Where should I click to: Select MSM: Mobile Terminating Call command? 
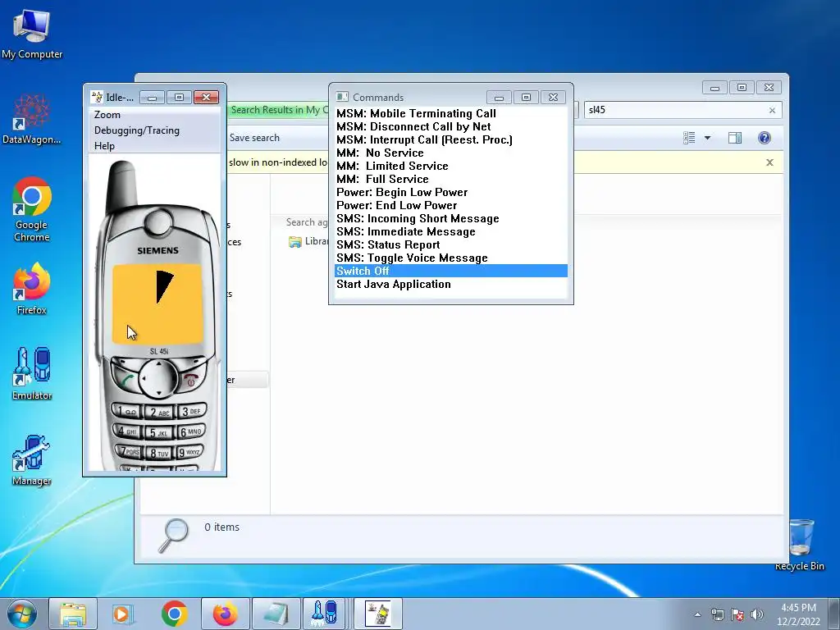tap(450, 113)
